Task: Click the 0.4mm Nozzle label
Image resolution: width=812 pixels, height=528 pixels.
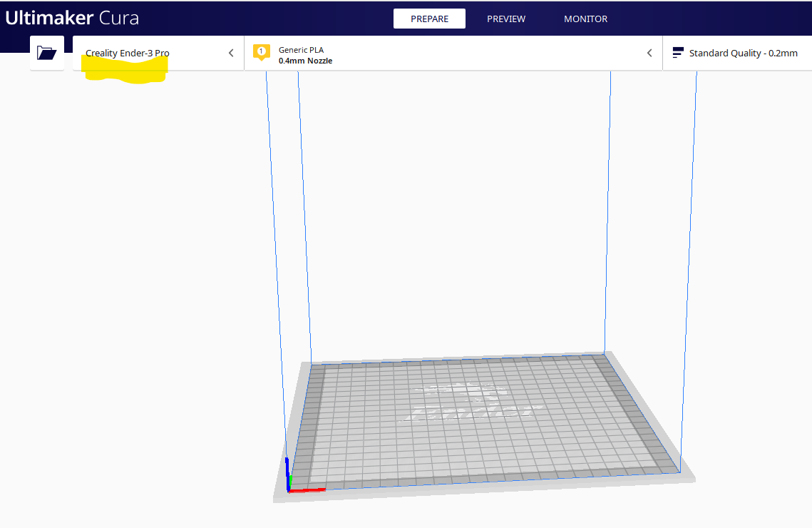Action: (x=306, y=61)
